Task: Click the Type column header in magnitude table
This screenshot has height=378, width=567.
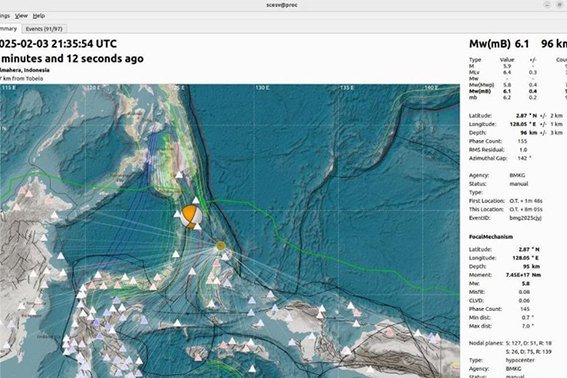Action: 475,60
